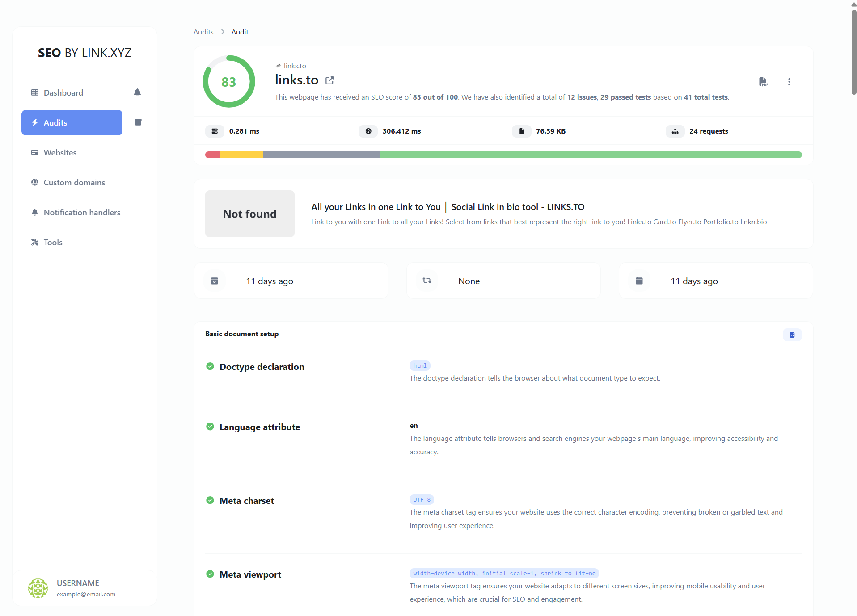Click the Meta charset title
Image resolution: width=857 pixels, height=616 pixels.
tap(247, 501)
